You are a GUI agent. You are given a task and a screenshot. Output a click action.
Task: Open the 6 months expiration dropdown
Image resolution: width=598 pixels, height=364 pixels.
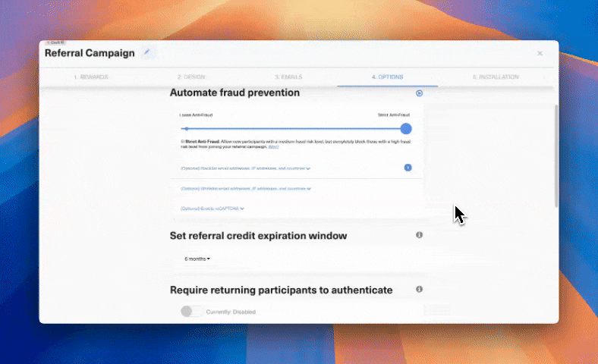[x=197, y=259]
